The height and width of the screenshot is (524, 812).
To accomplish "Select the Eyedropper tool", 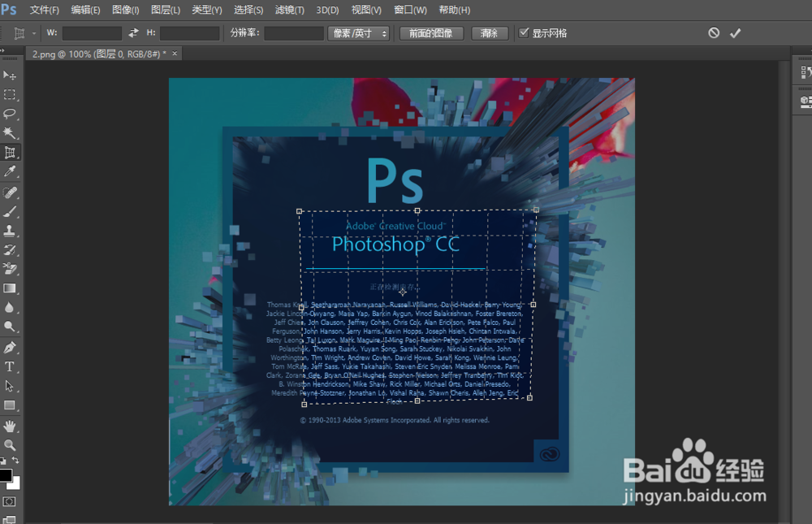I will click(x=9, y=171).
